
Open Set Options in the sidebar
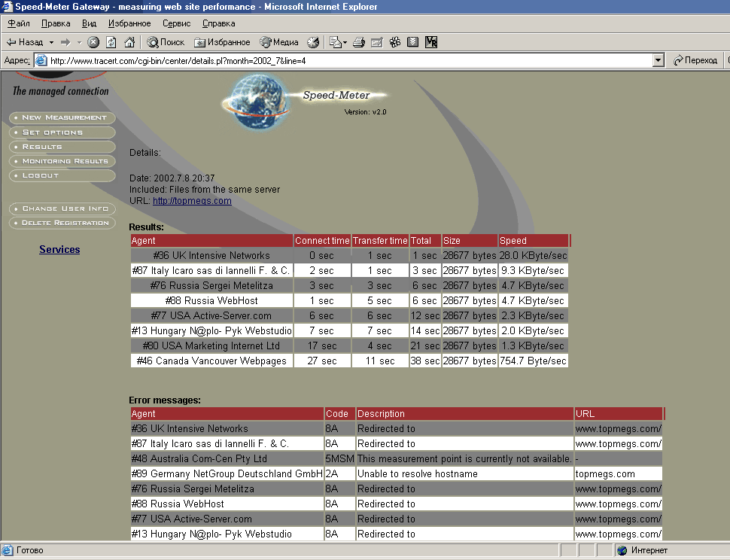coord(62,132)
